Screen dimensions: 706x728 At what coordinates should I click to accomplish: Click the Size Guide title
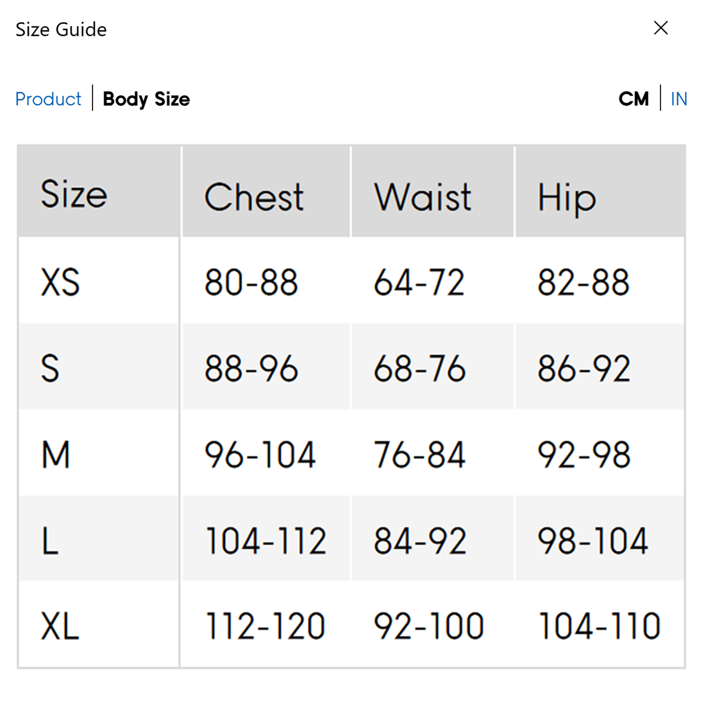[x=61, y=29]
